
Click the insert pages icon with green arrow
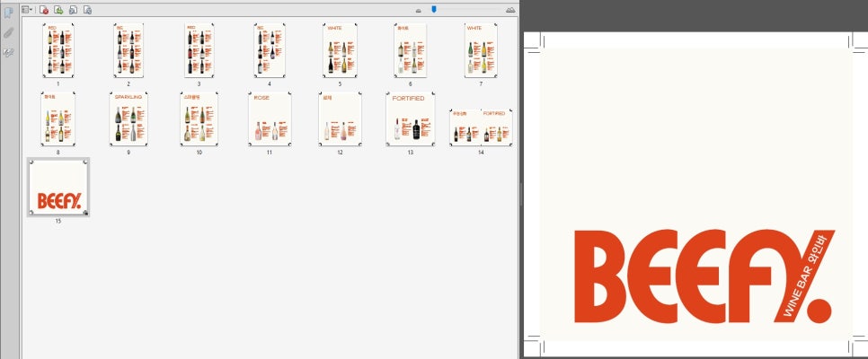pyautogui.click(x=58, y=9)
